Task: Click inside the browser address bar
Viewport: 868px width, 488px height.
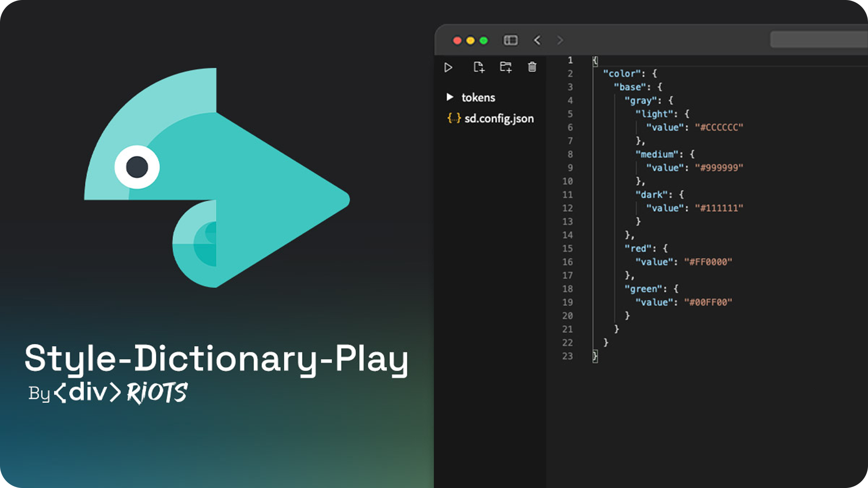Action: [x=818, y=40]
